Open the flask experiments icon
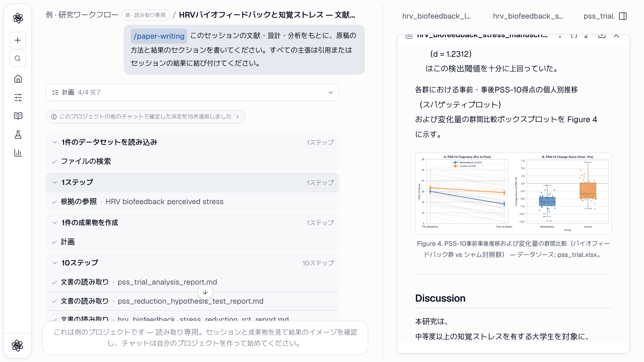This screenshot has height=362, width=644. point(18,135)
